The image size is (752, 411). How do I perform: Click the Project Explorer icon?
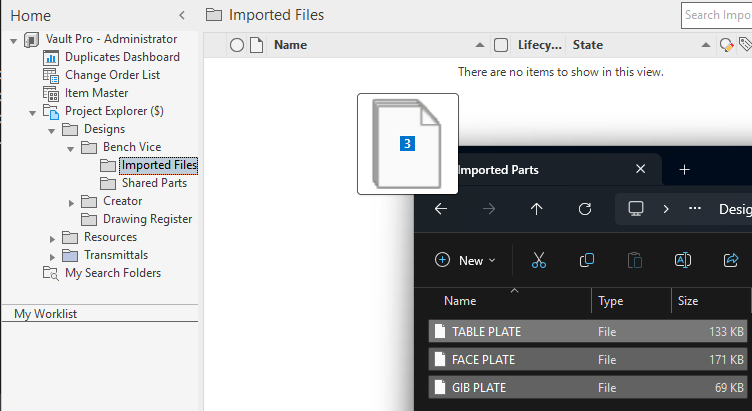[x=51, y=111]
